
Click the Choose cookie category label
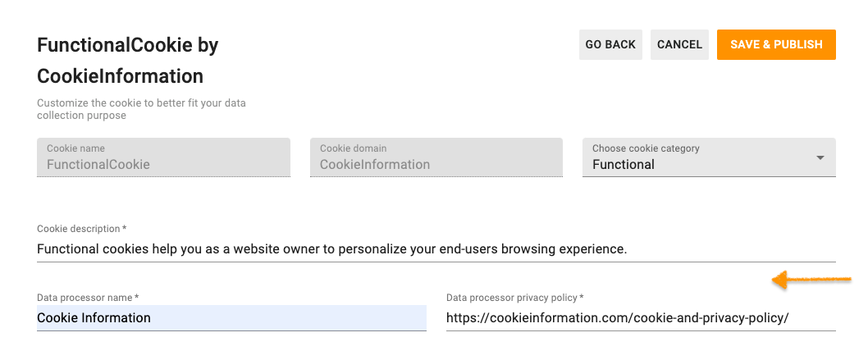646,148
